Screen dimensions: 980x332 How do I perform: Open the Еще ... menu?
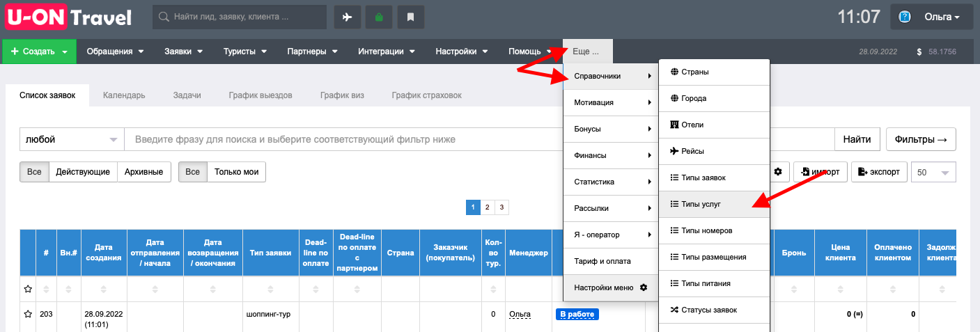(x=588, y=52)
